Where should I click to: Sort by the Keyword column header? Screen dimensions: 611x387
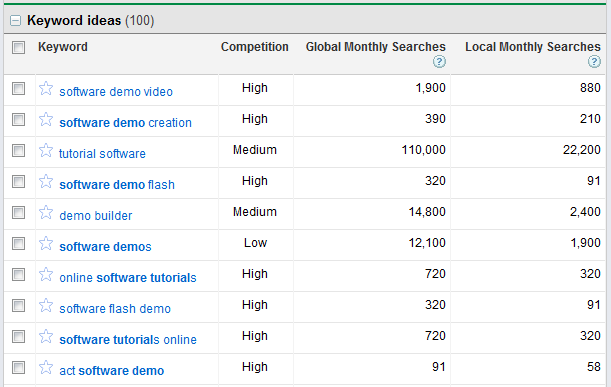pyautogui.click(x=63, y=47)
